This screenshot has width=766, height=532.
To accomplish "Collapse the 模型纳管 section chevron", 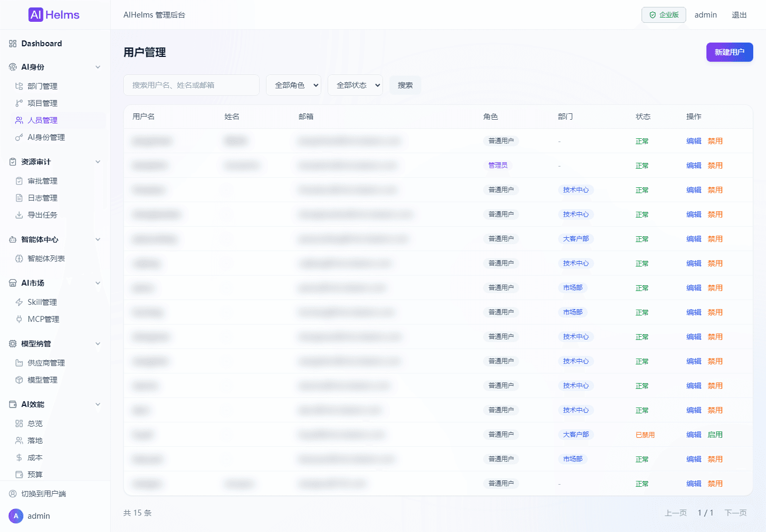I will tap(98, 344).
